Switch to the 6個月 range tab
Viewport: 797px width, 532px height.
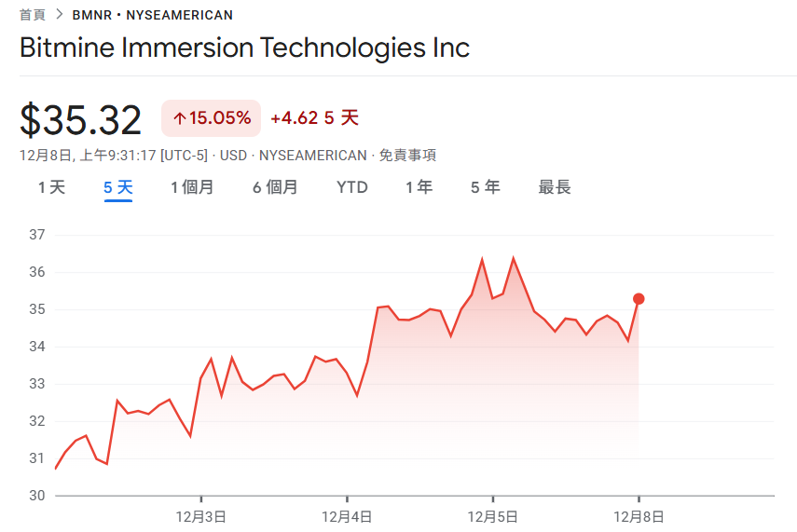click(x=275, y=187)
